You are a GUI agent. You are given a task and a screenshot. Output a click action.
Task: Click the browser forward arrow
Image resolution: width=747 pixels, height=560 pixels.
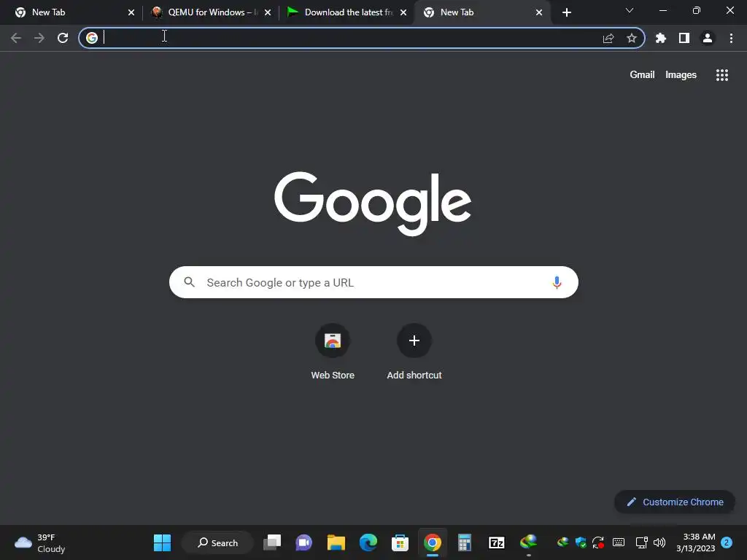pyautogui.click(x=39, y=38)
